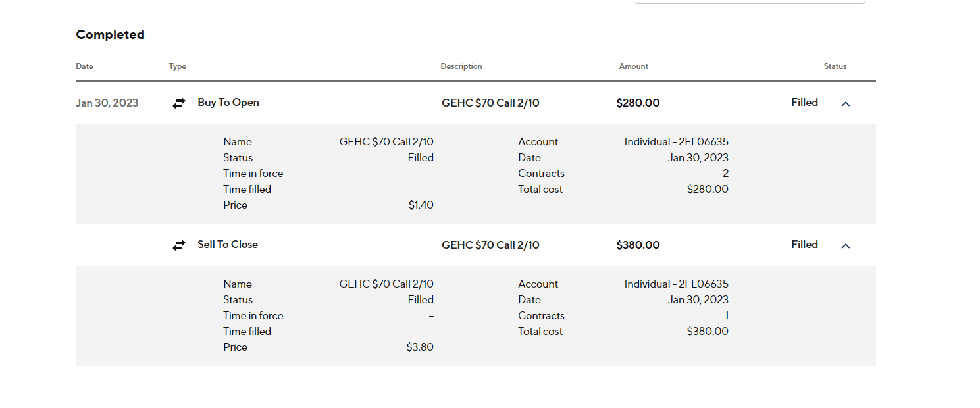980x408 pixels.
Task: Collapse the Sell To Close order details
Action: [x=846, y=245]
